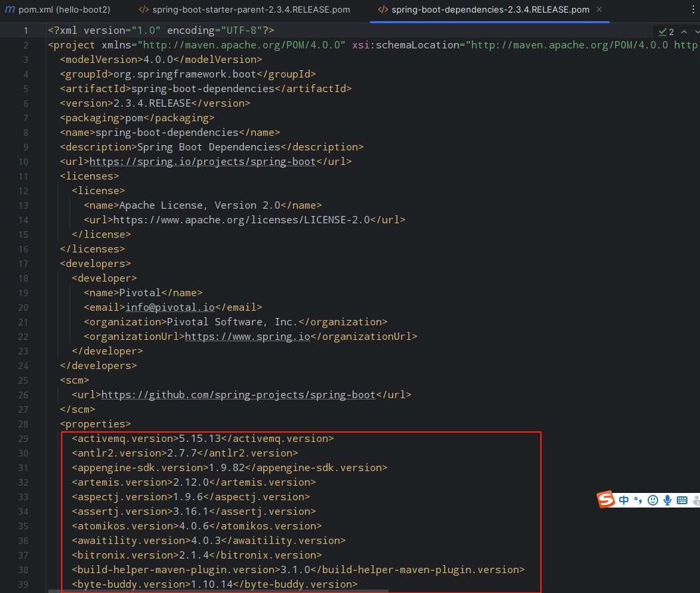Click the bitronix.version 2.1.4 line
This screenshot has width=700, height=593.
[197, 555]
